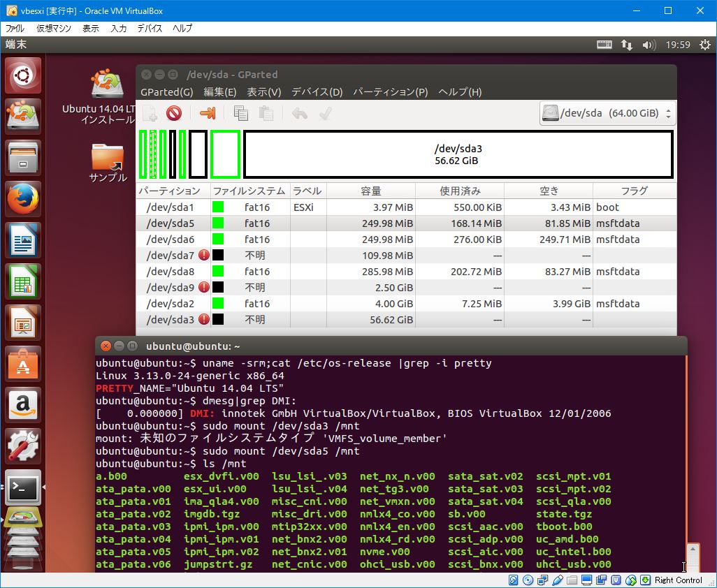The width and height of the screenshot is (717, 588).
Task: Click the 19:59 clock in Ubuntu panel
Action: 678,45
